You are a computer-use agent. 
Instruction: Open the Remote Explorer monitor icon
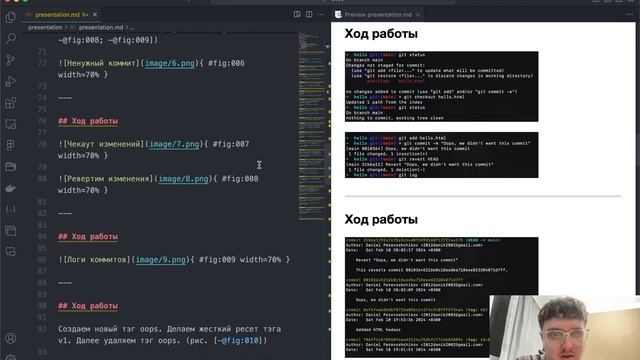pyautogui.click(x=11, y=124)
